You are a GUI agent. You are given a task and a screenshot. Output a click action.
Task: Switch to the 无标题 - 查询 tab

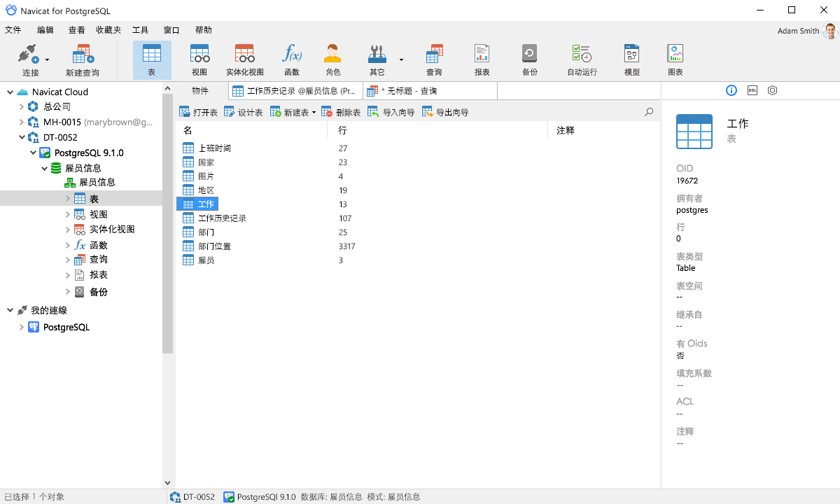[x=430, y=91]
